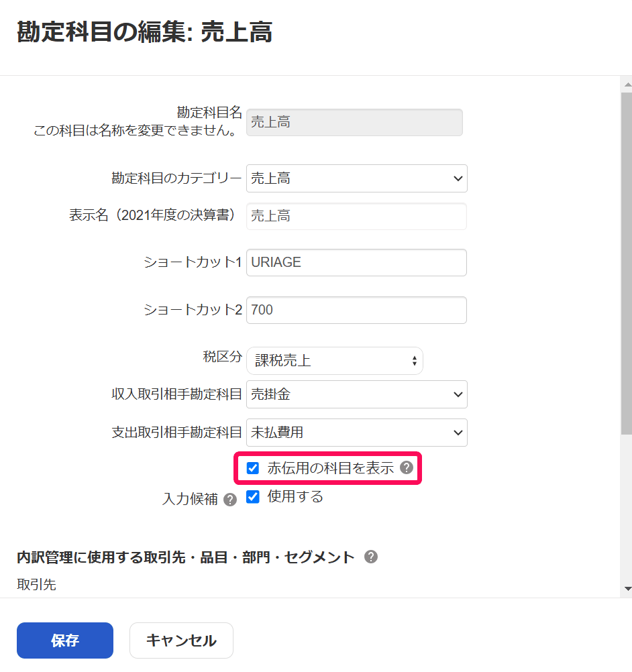Toggle 赤伝用の科目を表示 checkbox

click(253, 468)
